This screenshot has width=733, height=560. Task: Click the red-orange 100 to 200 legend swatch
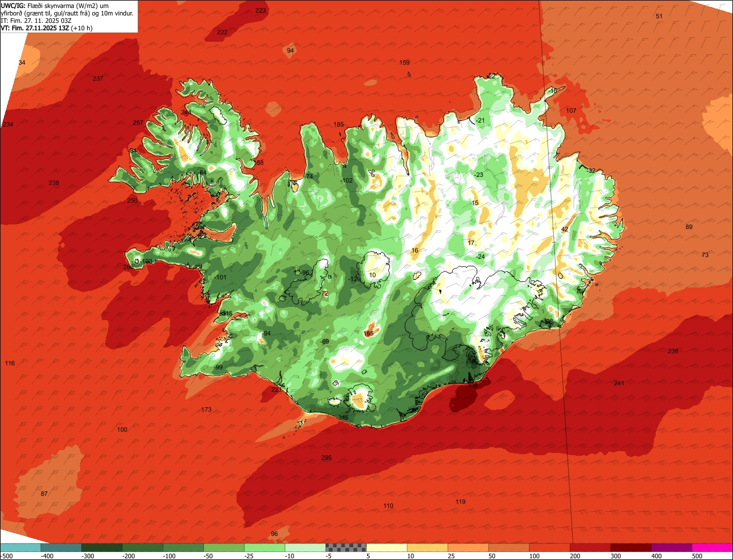(x=549, y=547)
